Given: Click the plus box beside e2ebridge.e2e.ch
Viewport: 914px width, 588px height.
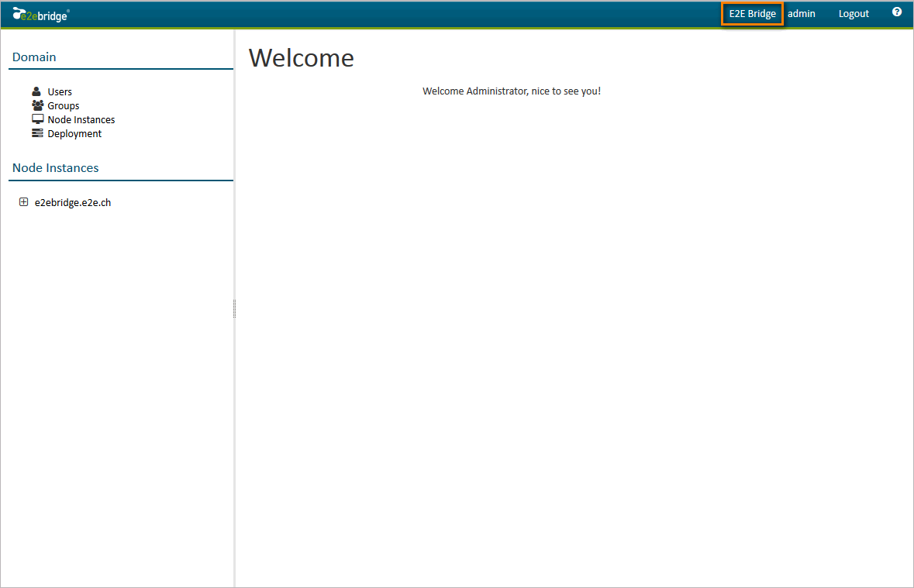Looking at the screenshot, I should (x=23, y=201).
